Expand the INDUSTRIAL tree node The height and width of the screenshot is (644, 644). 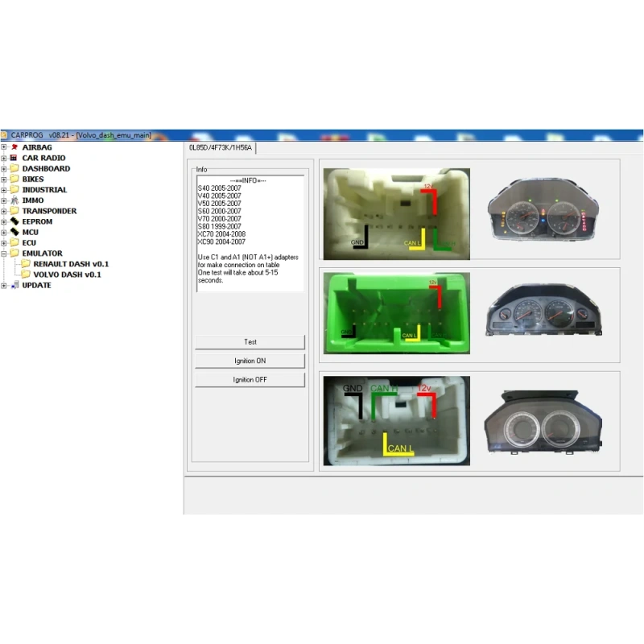(x=4, y=190)
